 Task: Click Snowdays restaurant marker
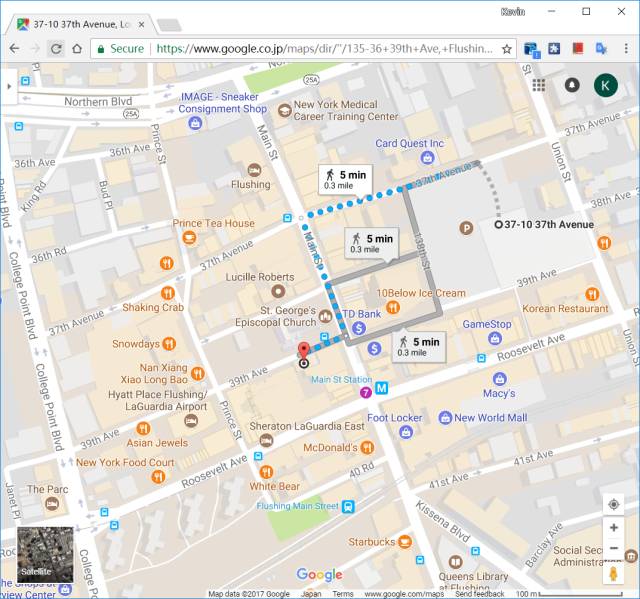click(x=169, y=344)
